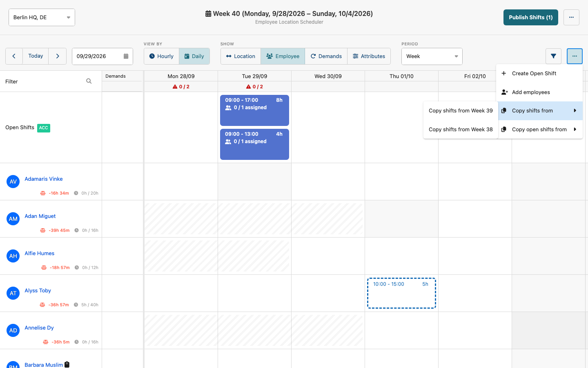The height and width of the screenshot is (368, 588).
Task: Open Alfie Humes' employee link
Action: [39, 253]
